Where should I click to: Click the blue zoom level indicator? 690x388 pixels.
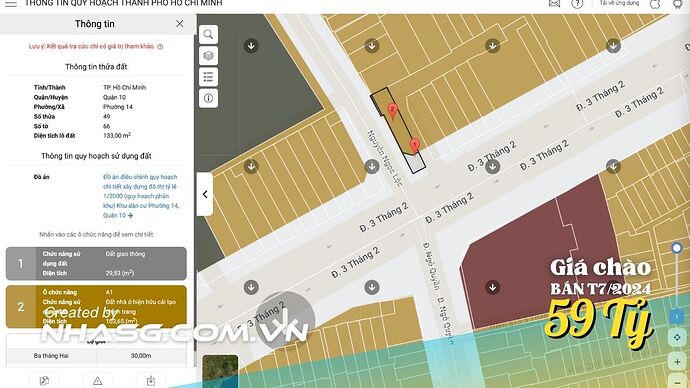pyautogui.click(x=677, y=316)
